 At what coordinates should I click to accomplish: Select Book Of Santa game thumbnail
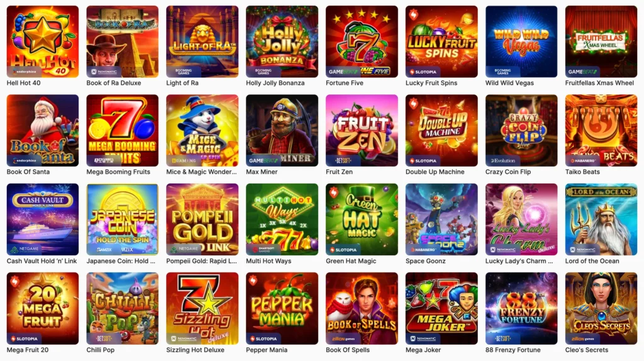(x=43, y=131)
